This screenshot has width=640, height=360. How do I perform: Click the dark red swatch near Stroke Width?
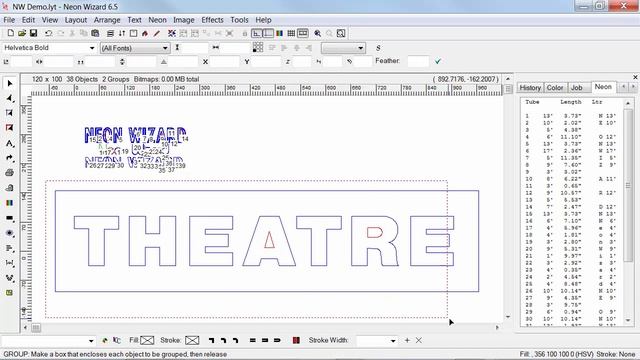pos(296,340)
